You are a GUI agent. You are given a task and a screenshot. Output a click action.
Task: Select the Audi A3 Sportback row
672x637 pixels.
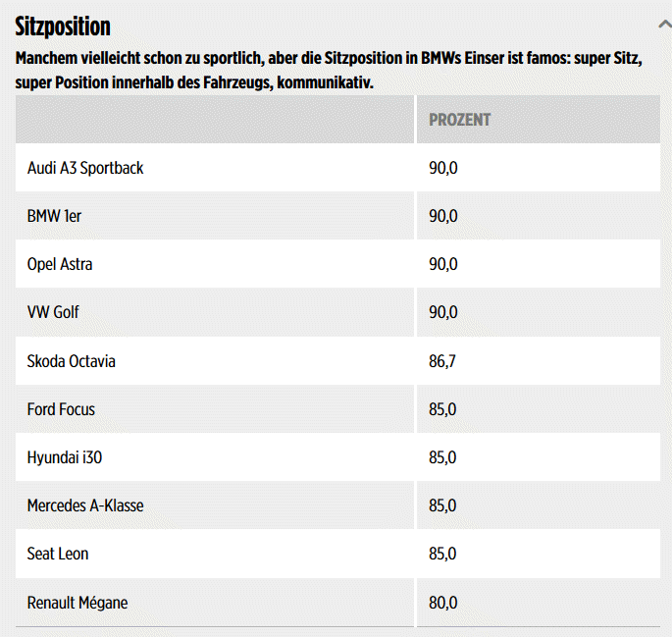[x=85, y=168]
